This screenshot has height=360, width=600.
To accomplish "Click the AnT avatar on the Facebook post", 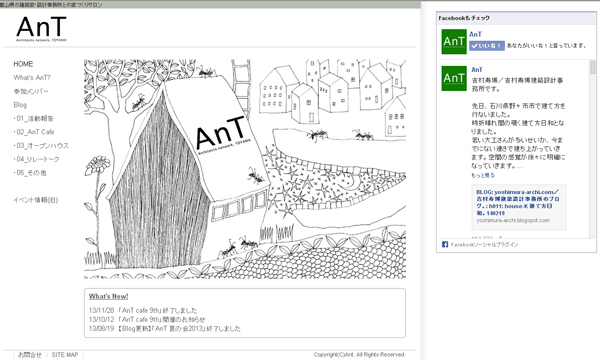I will coord(454,78).
